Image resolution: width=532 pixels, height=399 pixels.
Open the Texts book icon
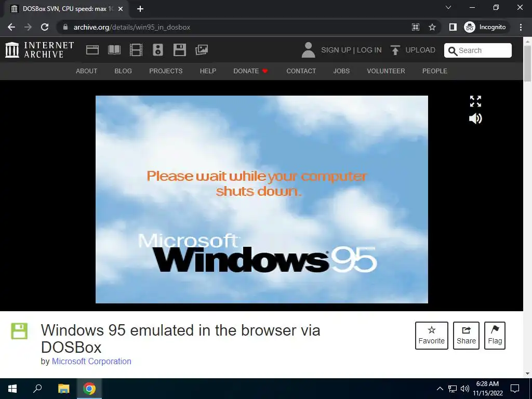coord(114,50)
